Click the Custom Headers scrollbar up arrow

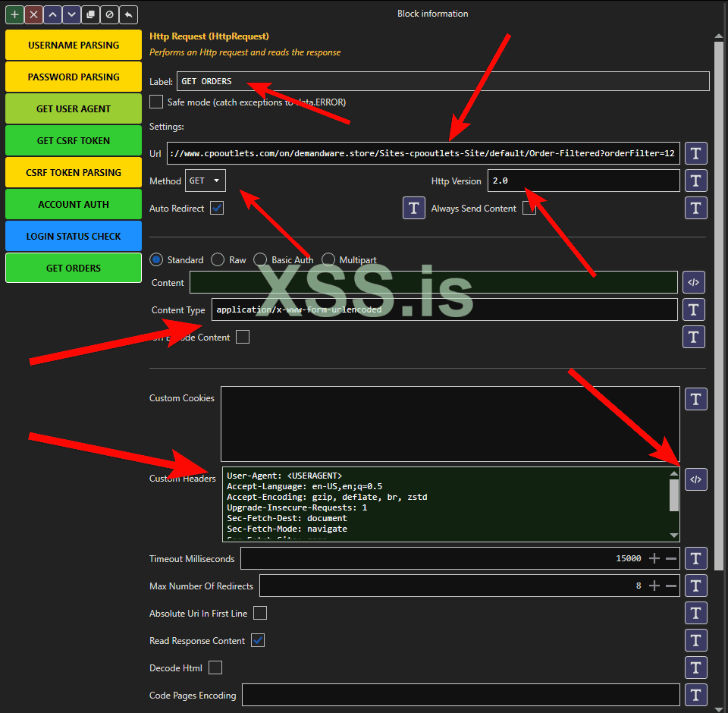(x=674, y=473)
